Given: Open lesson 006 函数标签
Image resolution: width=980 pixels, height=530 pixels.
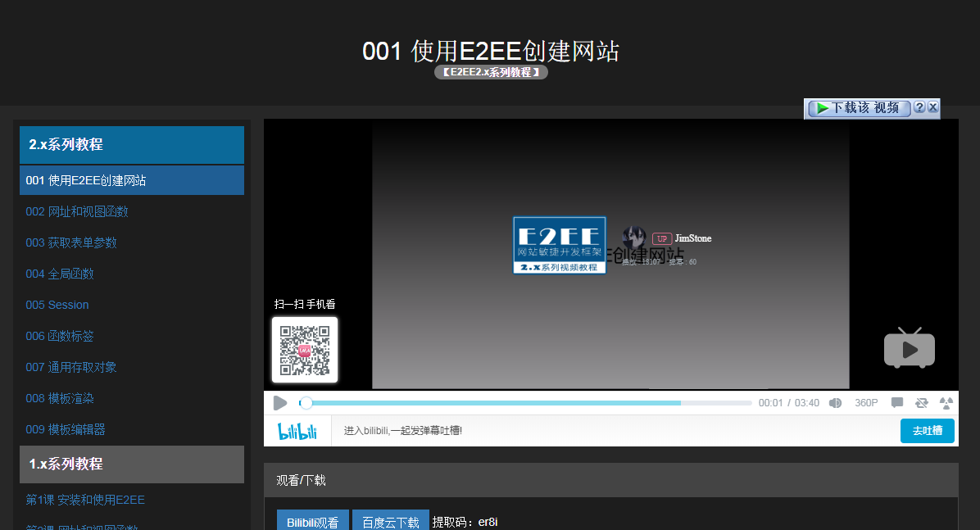Looking at the screenshot, I should coord(59,336).
